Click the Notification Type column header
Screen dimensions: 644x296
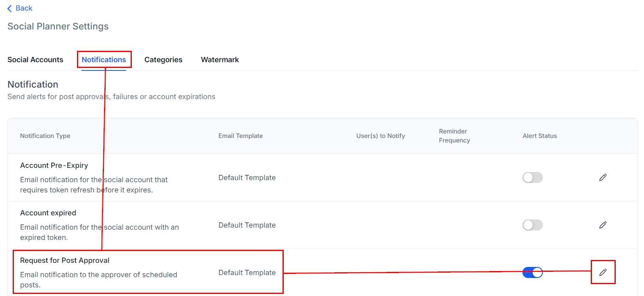coord(45,136)
